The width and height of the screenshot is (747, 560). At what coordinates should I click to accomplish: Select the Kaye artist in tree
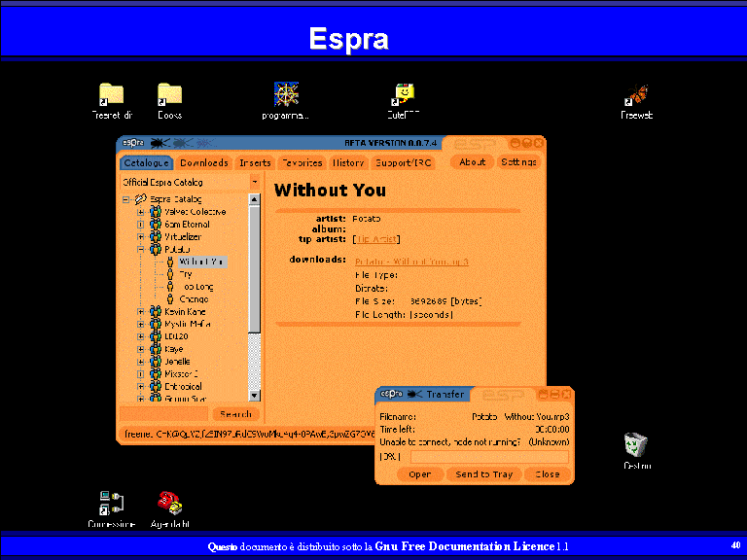tap(174, 349)
